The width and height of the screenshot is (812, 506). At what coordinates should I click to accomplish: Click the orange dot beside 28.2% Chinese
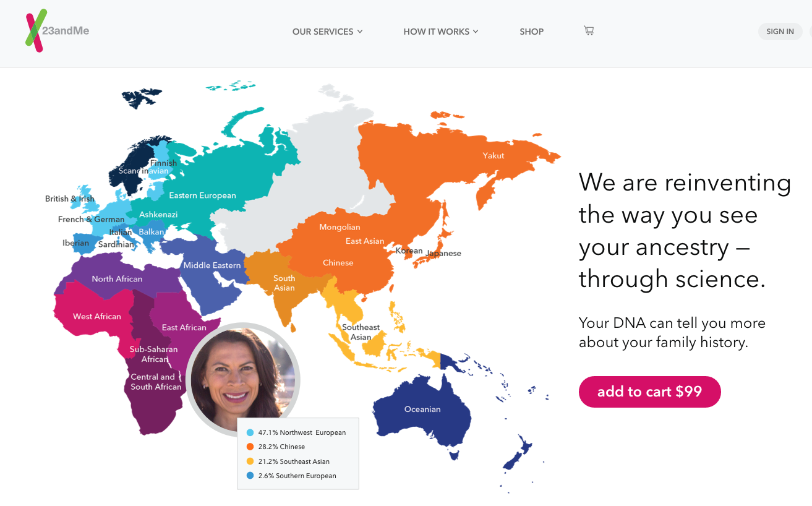click(x=250, y=447)
